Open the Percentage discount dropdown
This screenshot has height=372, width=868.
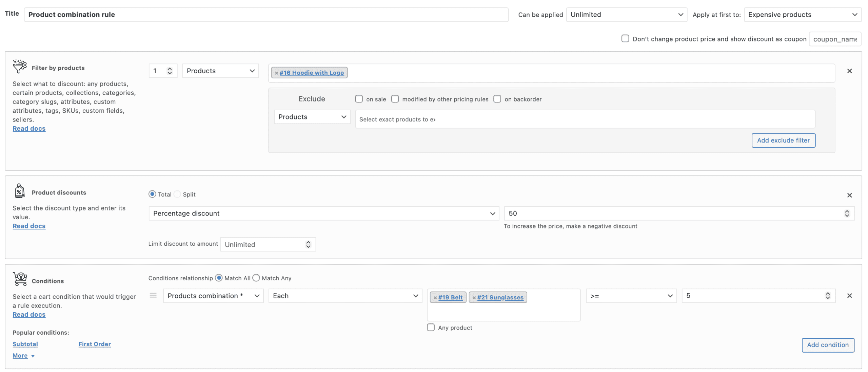(323, 213)
